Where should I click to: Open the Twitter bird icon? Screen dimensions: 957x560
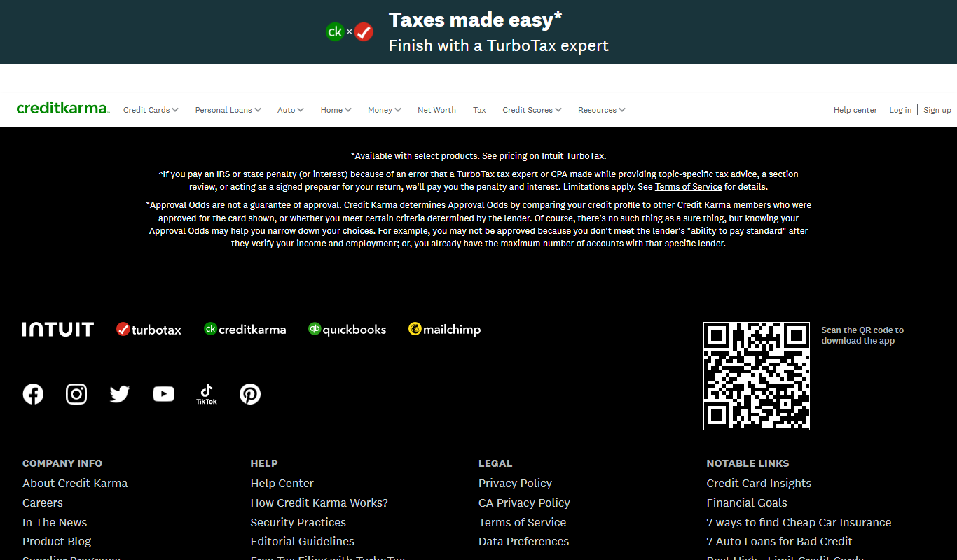point(120,394)
